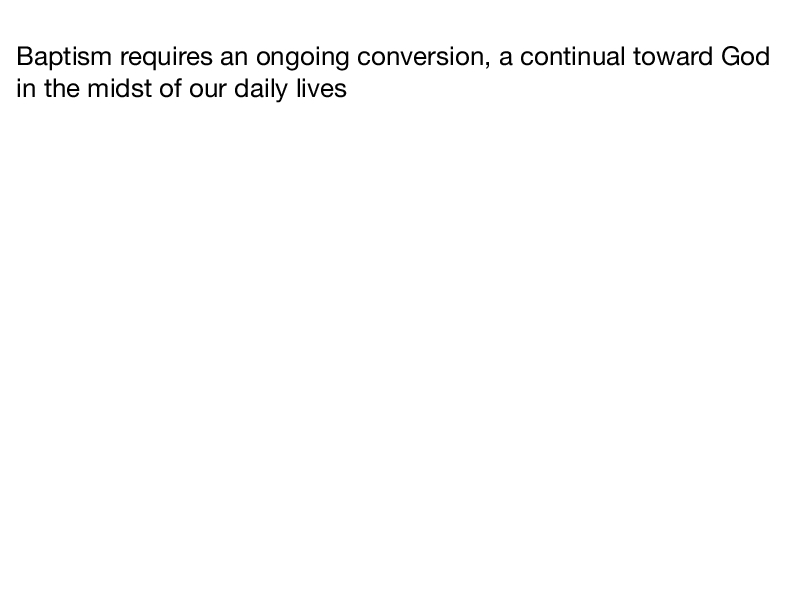Click the space between "Baptism" and "requires"

116,57
